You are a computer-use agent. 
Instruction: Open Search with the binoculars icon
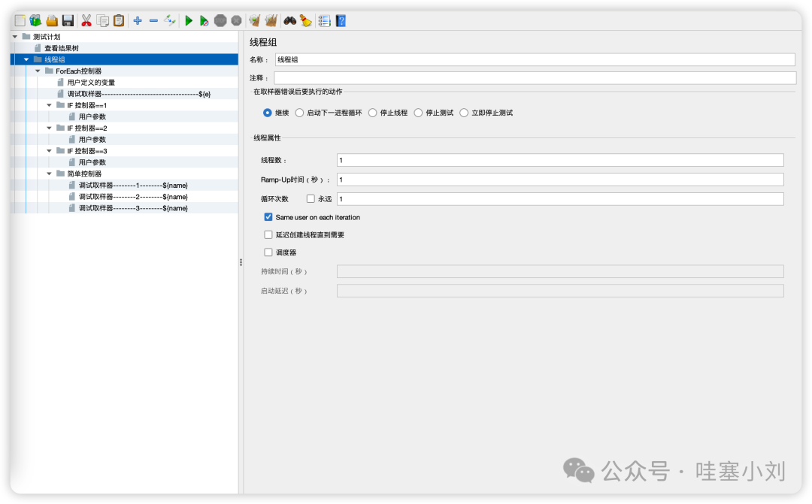(x=290, y=21)
